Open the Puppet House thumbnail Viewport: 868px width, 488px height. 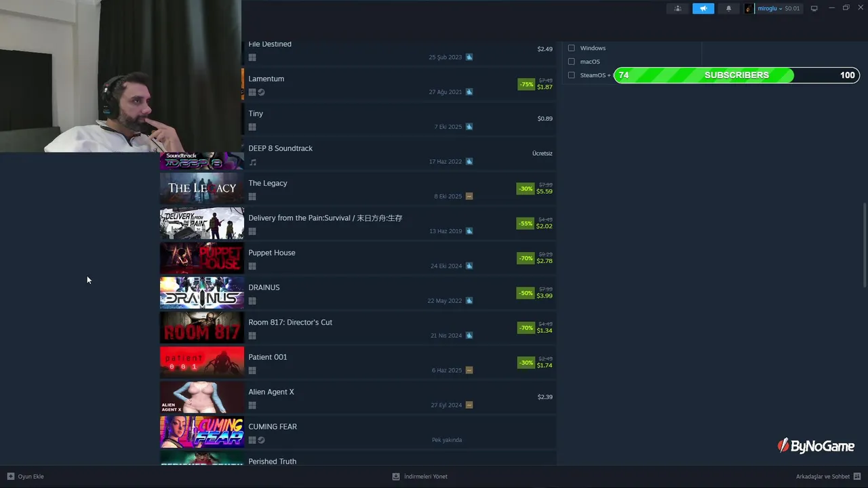click(x=201, y=258)
